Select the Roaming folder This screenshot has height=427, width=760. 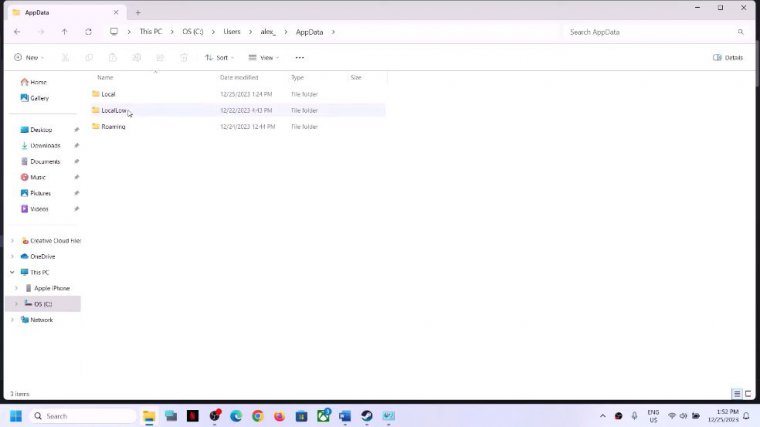pyautogui.click(x=113, y=127)
